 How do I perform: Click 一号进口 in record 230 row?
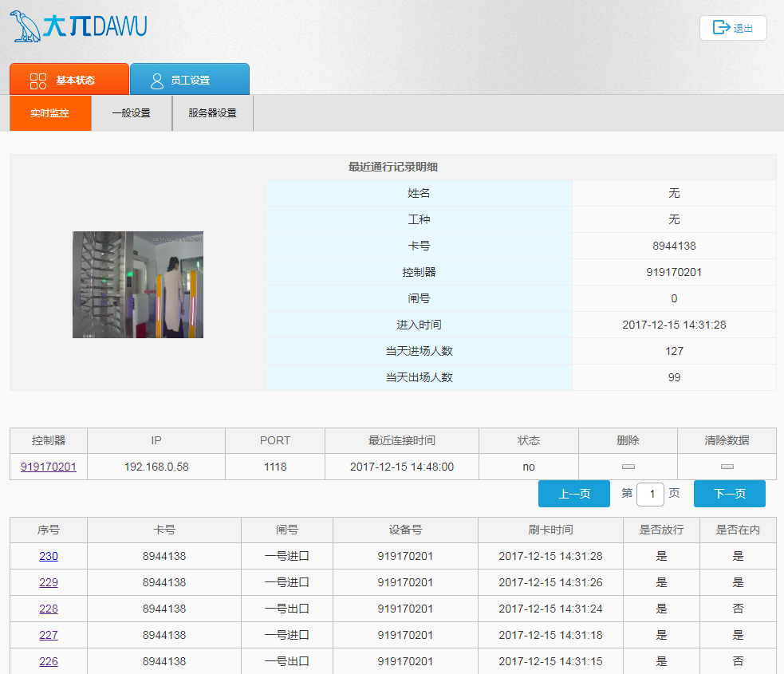point(287,556)
